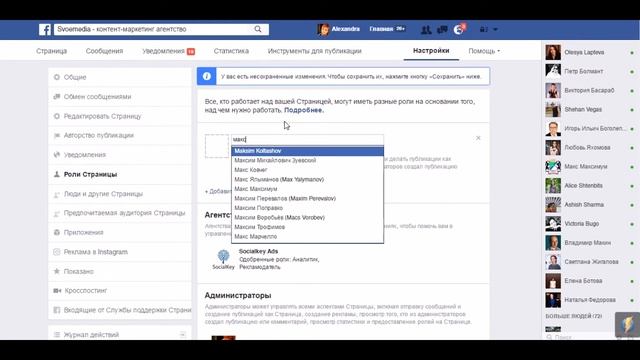Open chat with Макс Максимум in sidebar
Viewport: 640px width, 360px height.
coord(590,167)
